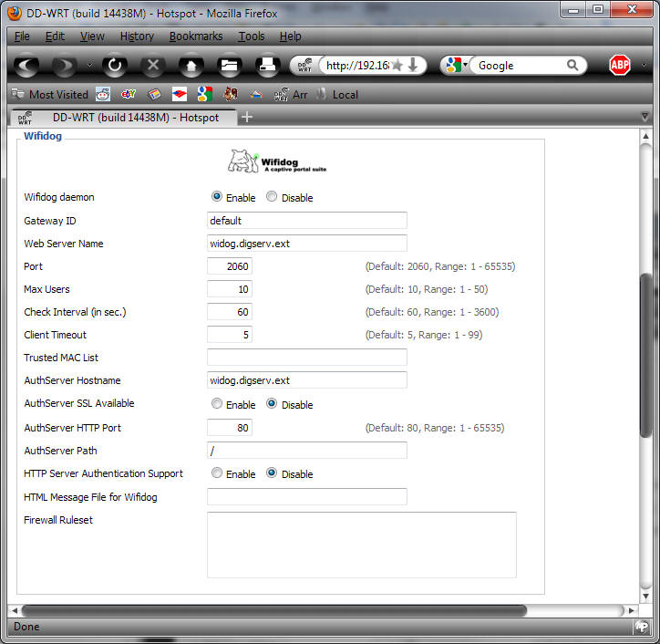Enable HTTP Server Authentication Support
The height and width of the screenshot is (644, 660).
pyautogui.click(x=217, y=473)
